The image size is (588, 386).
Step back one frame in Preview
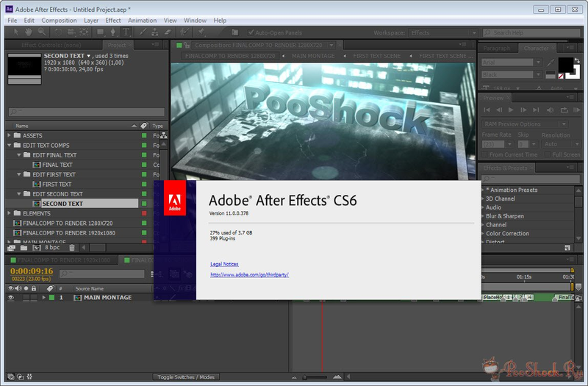499,110
